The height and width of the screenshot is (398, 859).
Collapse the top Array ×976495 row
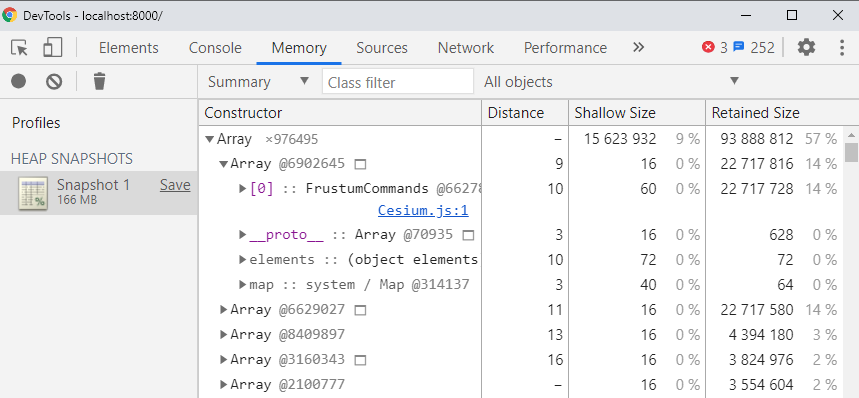[209, 139]
